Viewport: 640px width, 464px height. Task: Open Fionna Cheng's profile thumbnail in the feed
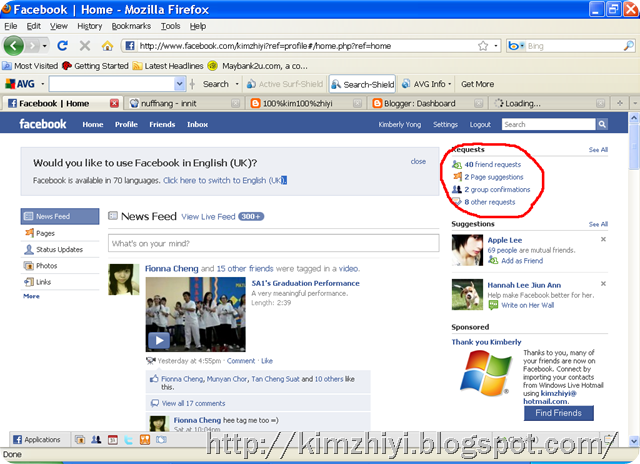[124, 279]
